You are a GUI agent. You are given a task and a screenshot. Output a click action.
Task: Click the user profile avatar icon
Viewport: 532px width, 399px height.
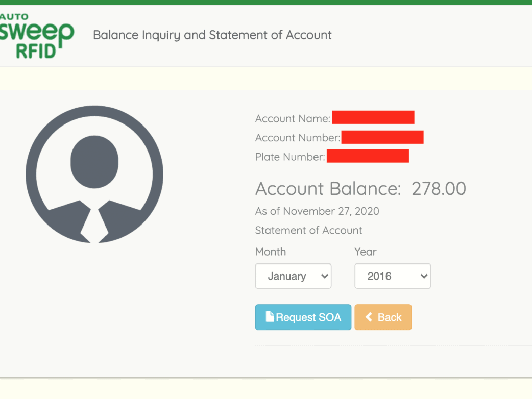(x=94, y=174)
